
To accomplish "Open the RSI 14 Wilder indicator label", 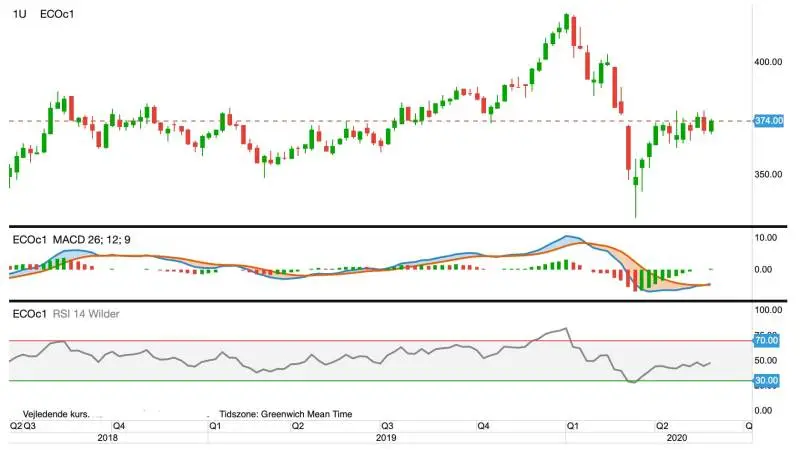I will [x=86, y=314].
